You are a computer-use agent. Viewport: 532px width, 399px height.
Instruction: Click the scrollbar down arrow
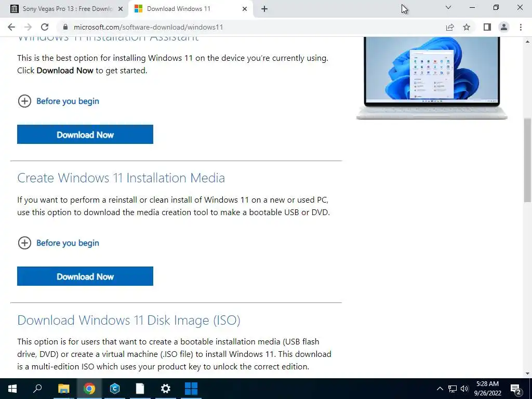pos(528,374)
